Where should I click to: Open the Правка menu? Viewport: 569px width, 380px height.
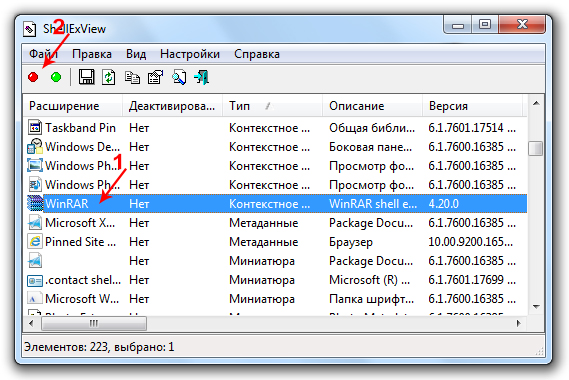click(x=92, y=54)
